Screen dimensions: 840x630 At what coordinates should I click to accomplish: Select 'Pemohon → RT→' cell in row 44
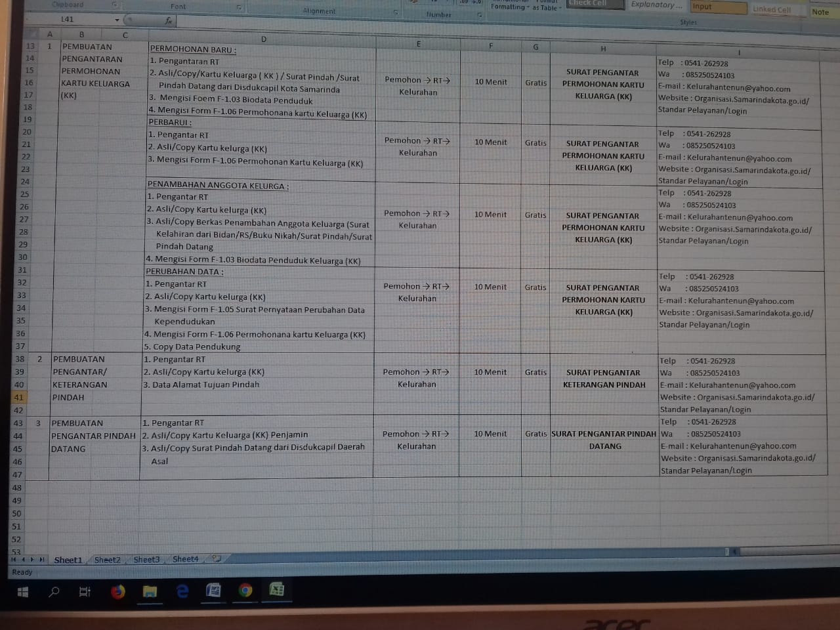click(x=416, y=434)
